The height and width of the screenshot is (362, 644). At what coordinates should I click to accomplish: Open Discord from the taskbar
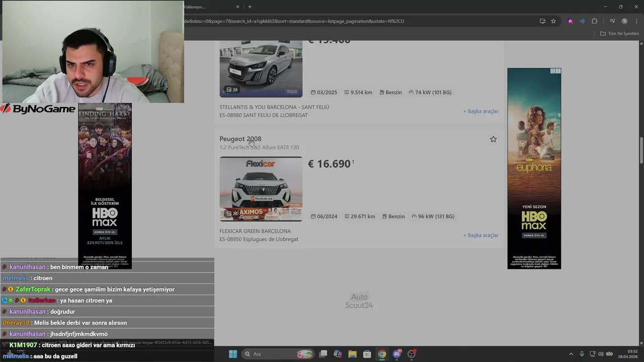click(397, 354)
